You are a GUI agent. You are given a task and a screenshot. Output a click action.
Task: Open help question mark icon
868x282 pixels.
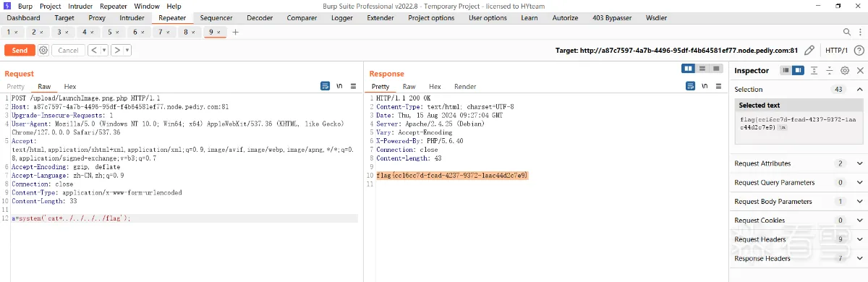pos(859,50)
